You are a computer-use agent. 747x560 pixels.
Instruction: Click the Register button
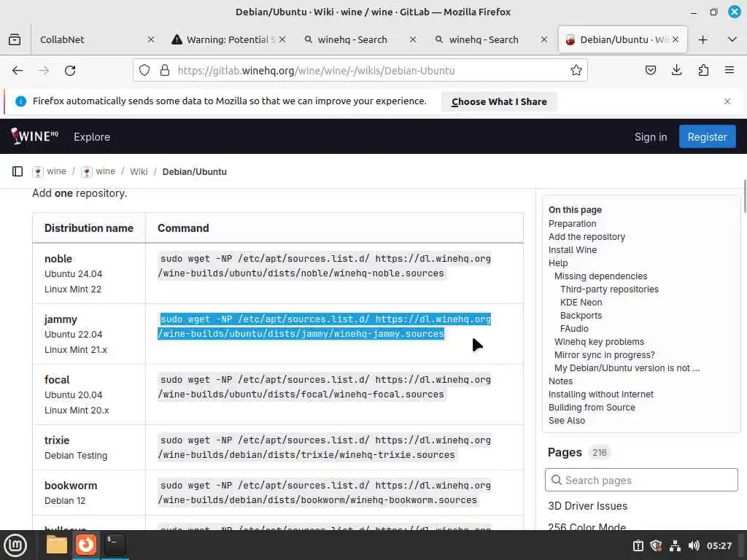(x=707, y=136)
